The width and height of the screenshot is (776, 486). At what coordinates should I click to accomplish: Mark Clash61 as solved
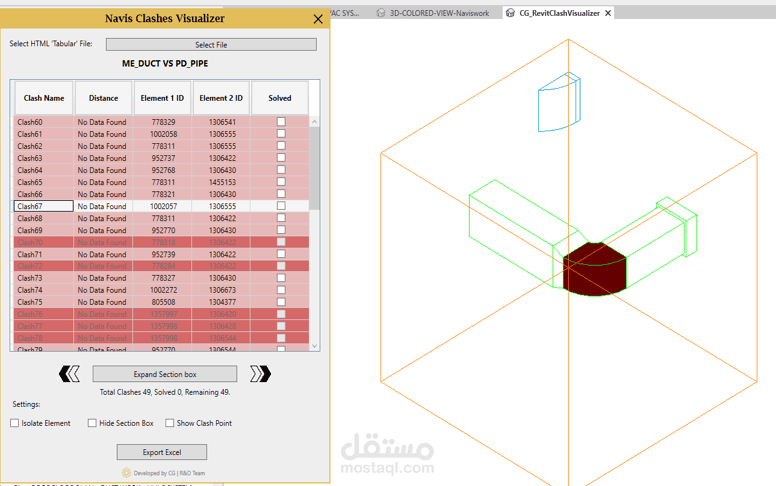click(281, 134)
